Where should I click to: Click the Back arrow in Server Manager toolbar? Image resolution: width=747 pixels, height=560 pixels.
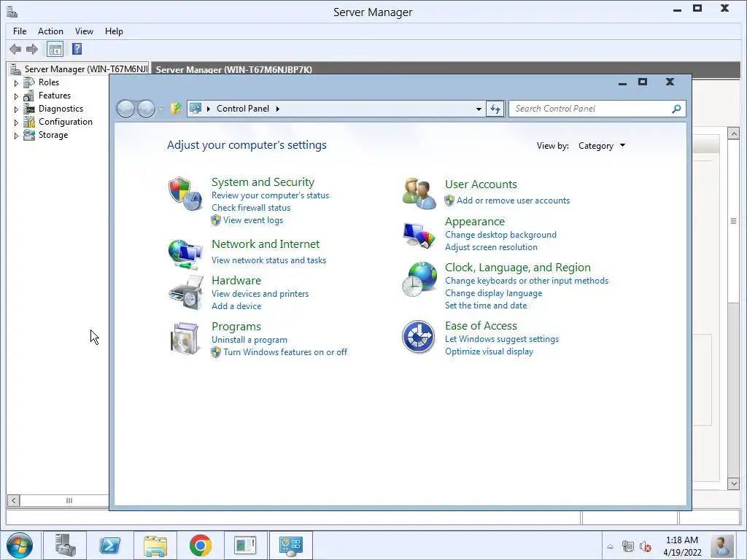click(15, 49)
